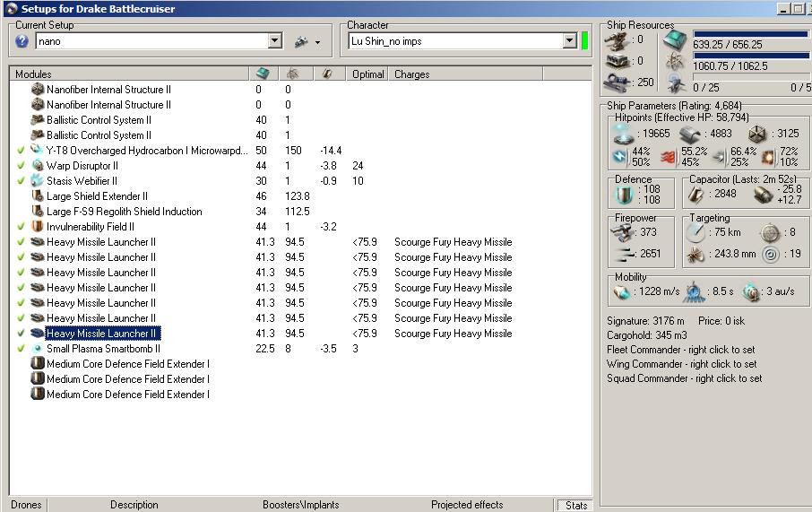Screen dimensions: 812x512
Task: Click the blue help question mark icon
Action: (22, 41)
